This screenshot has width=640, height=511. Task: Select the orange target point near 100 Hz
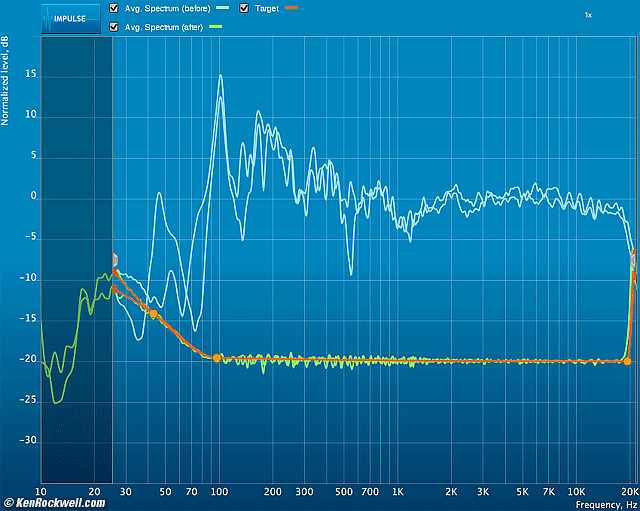pos(217,357)
